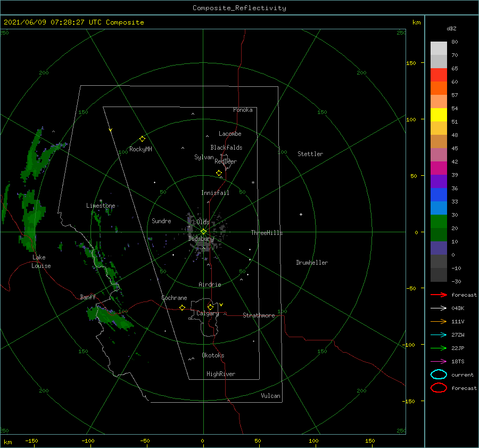Click the RedDeer city label
The width and height of the screenshot is (479, 448).
[226, 161]
